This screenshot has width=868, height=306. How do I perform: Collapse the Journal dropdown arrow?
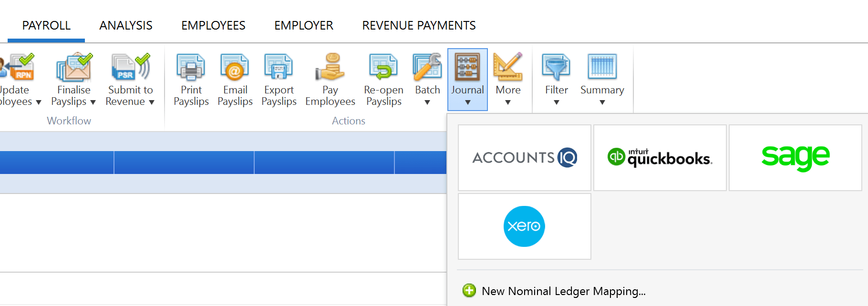coord(468,102)
